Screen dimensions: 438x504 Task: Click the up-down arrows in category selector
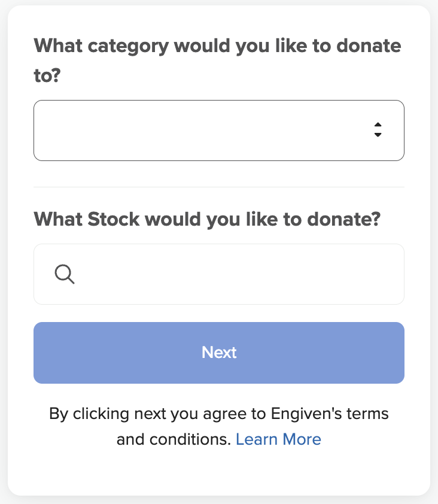tap(378, 130)
